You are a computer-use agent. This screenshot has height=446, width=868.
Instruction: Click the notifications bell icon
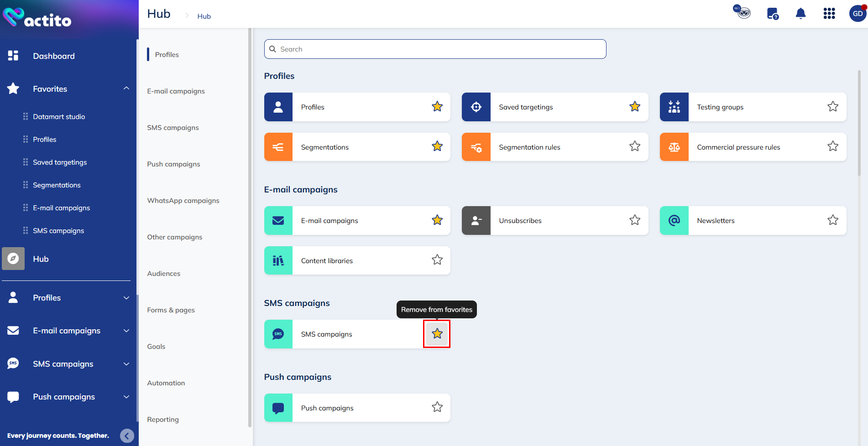(x=800, y=14)
